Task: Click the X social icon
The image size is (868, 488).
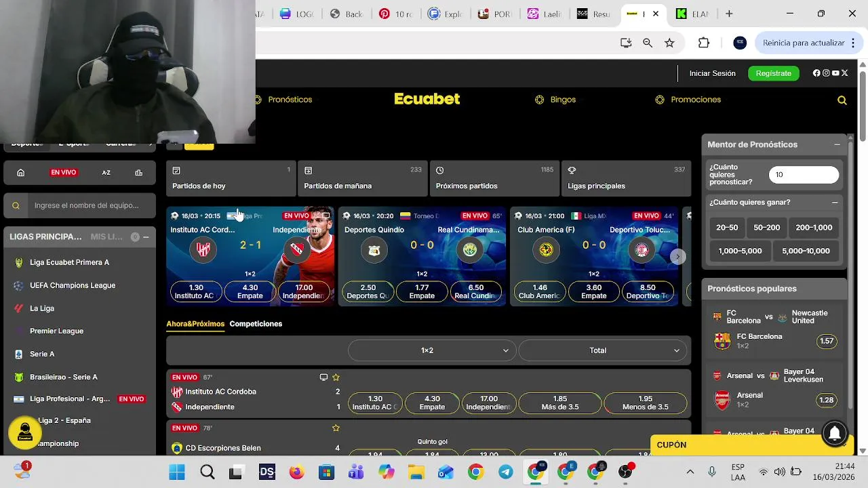Action: coord(845,73)
